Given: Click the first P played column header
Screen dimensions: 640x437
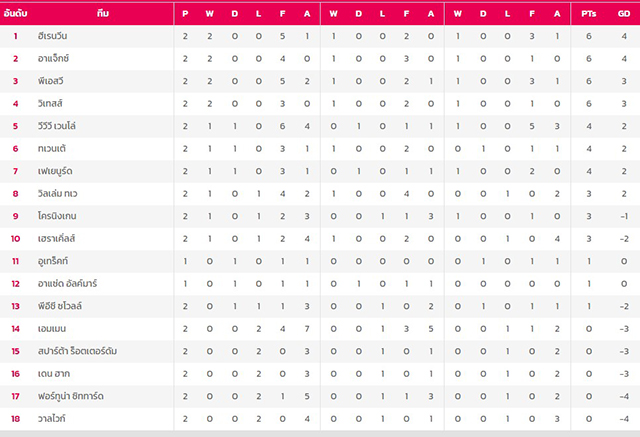Looking at the screenshot, I should pos(185,14).
